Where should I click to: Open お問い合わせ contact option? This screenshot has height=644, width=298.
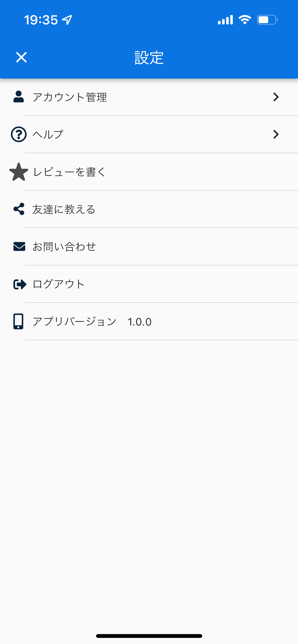pyautogui.click(x=64, y=247)
